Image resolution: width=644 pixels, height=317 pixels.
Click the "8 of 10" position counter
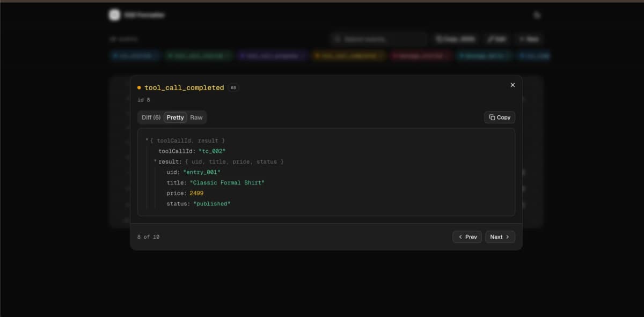coord(148,237)
